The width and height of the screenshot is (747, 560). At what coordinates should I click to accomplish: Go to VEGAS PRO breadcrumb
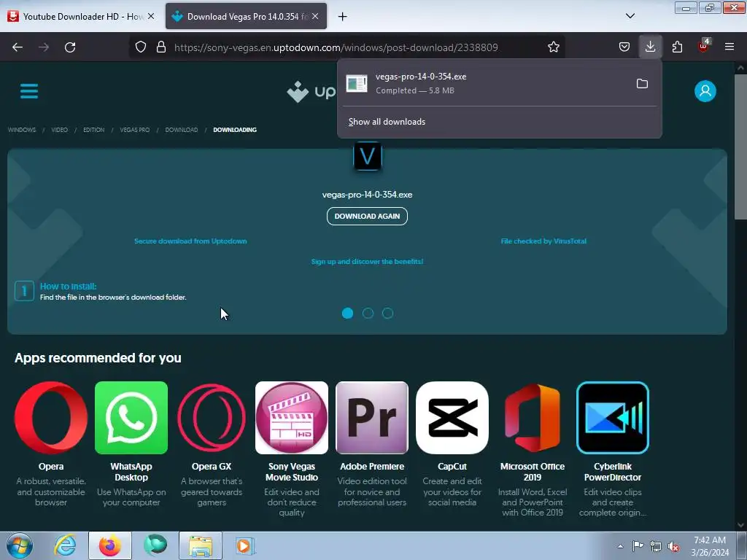(x=135, y=130)
